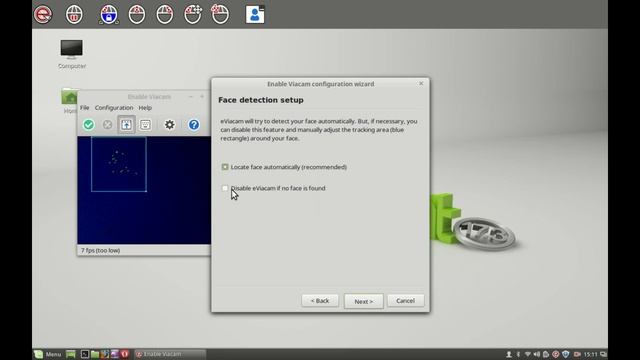Open the on-screen keyboard toolbar icon

145,124
